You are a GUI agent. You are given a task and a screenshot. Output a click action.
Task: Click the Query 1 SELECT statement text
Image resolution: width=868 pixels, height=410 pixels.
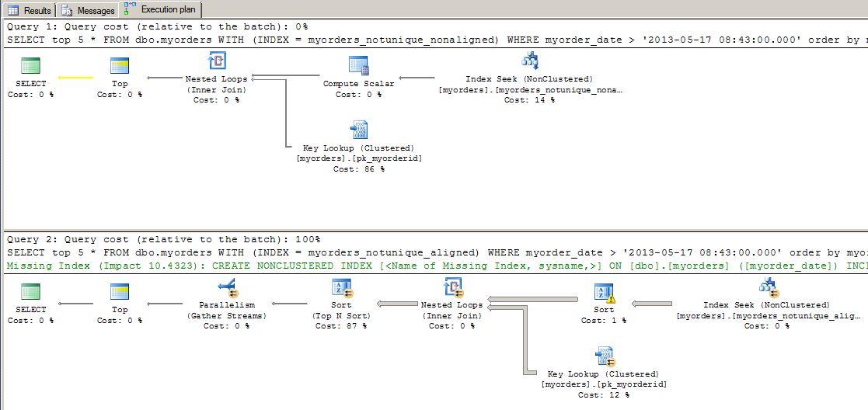point(389,39)
